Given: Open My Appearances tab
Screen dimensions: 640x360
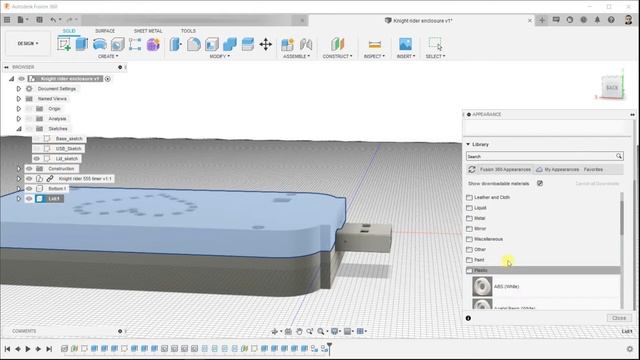Looking at the screenshot, I should (558, 169).
